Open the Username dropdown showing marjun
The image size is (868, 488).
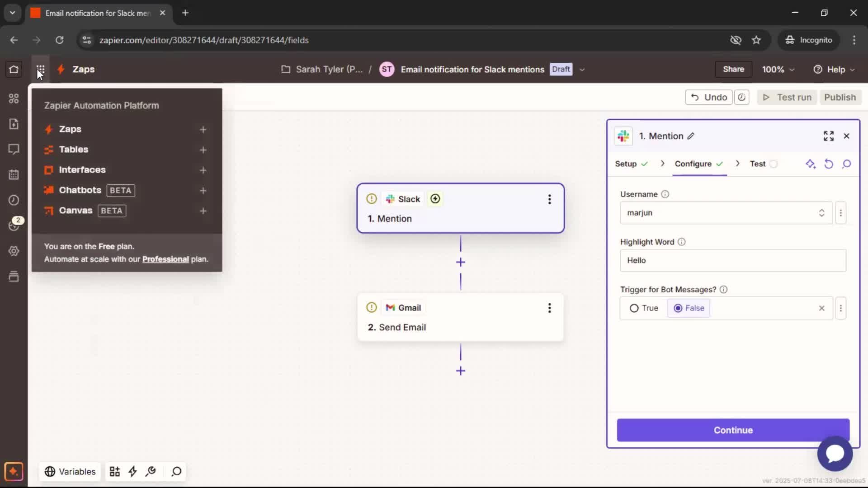point(726,213)
